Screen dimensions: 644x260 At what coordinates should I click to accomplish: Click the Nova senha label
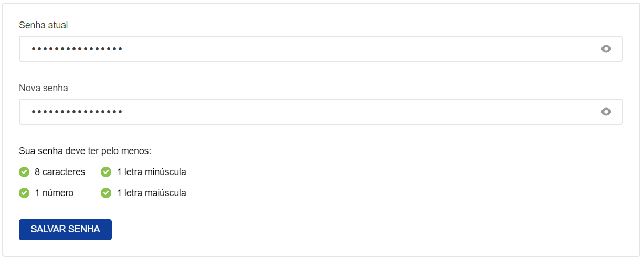[x=44, y=88]
